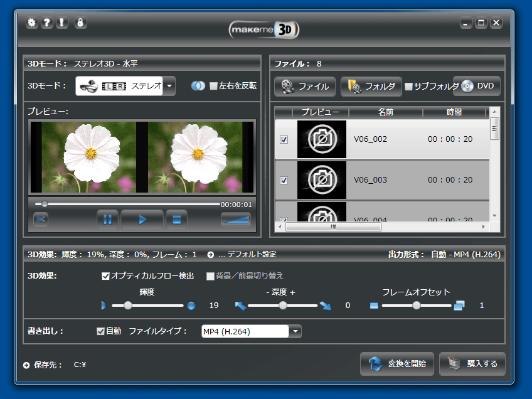The height and width of the screenshot is (399, 532).
Task: Click the low brightness icon left of 輝度 slider
Action: point(104,306)
